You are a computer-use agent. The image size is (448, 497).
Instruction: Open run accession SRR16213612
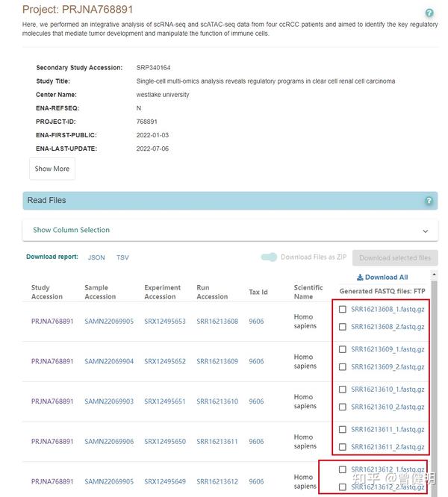(x=217, y=482)
